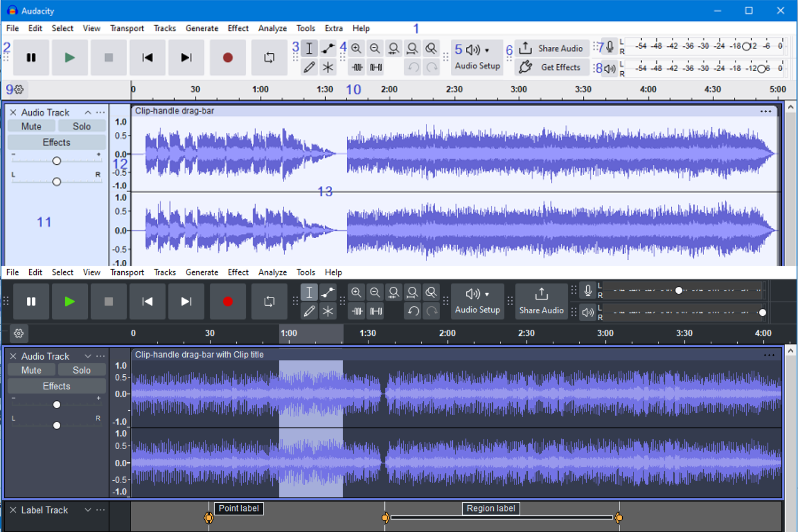
Task: Click Fit Project to width in dark-theme toolbar
Action: 412,293
